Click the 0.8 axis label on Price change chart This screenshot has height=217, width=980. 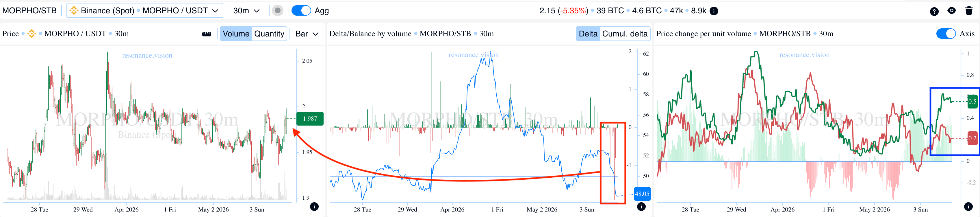point(970,75)
